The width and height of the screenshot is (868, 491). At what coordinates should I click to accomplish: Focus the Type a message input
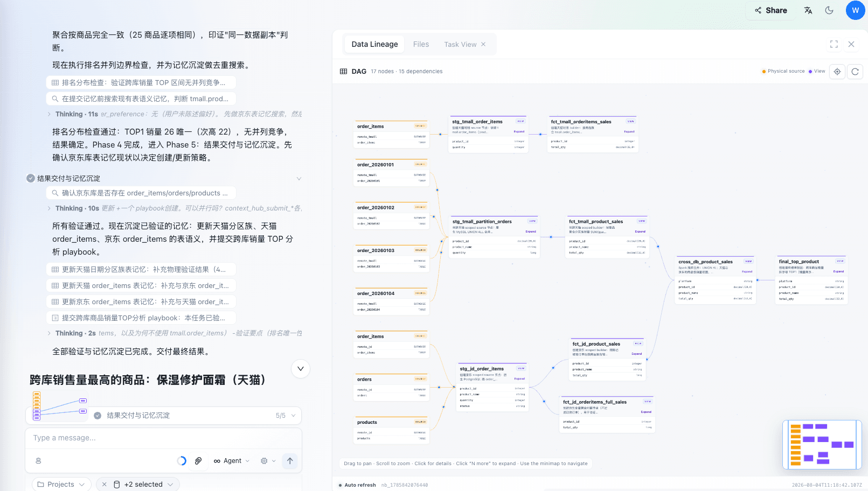tap(163, 438)
